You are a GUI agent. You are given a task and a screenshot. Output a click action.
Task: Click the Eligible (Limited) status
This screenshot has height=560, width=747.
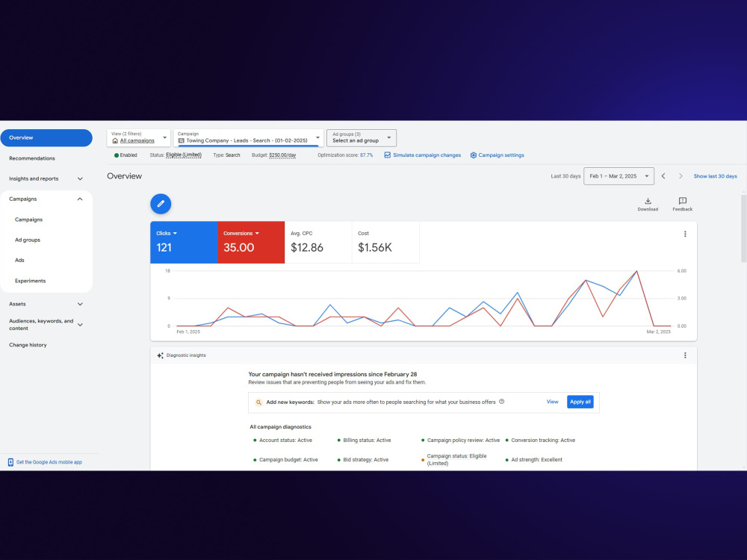pyautogui.click(x=184, y=155)
